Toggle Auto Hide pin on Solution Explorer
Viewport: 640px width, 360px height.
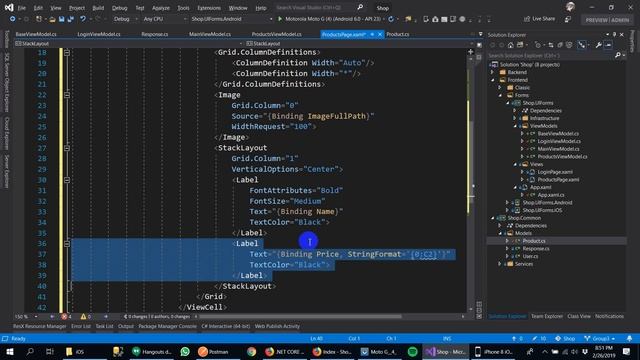click(x=614, y=35)
